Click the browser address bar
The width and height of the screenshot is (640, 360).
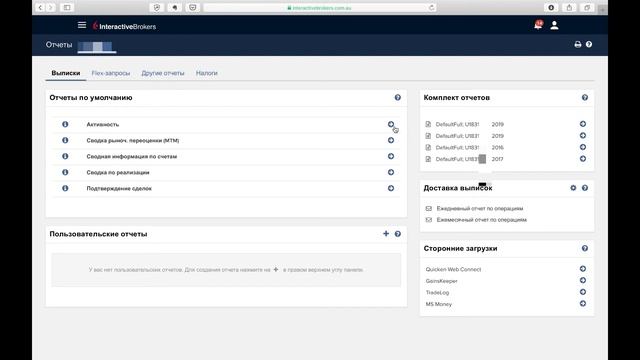coord(319,7)
